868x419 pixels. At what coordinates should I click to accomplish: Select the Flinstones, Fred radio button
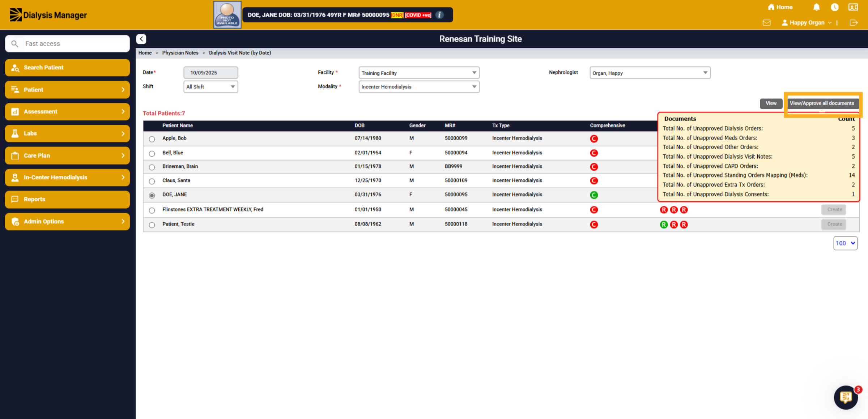(152, 210)
